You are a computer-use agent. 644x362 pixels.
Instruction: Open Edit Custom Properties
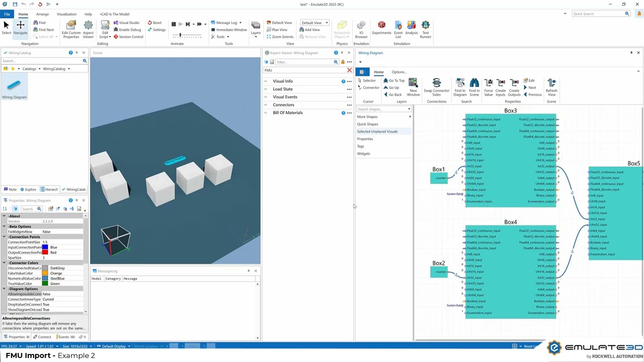pyautogui.click(x=71, y=30)
